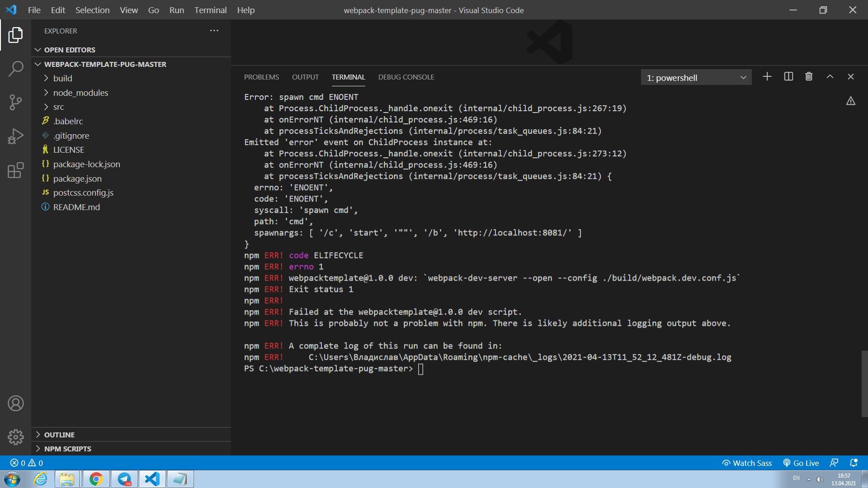This screenshot has width=868, height=488.
Task: Open the Help menu
Action: pyautogui.click(x=245, y=10)
